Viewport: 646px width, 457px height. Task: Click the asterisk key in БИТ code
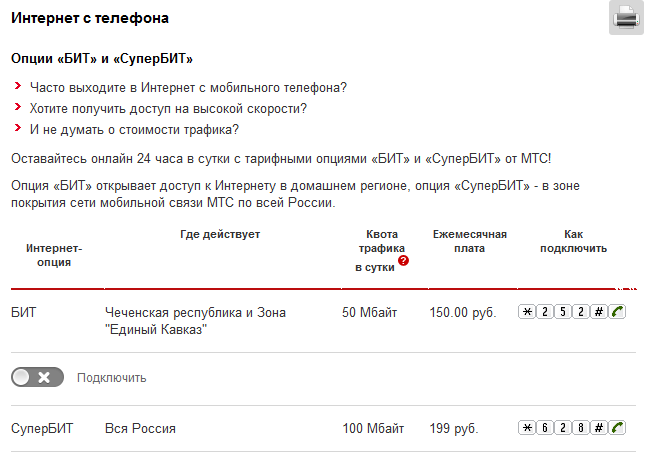click(527, 312)
